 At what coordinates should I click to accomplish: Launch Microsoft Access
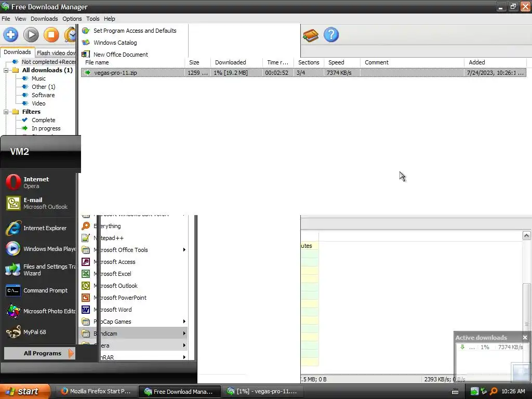[x=134, y=262]
